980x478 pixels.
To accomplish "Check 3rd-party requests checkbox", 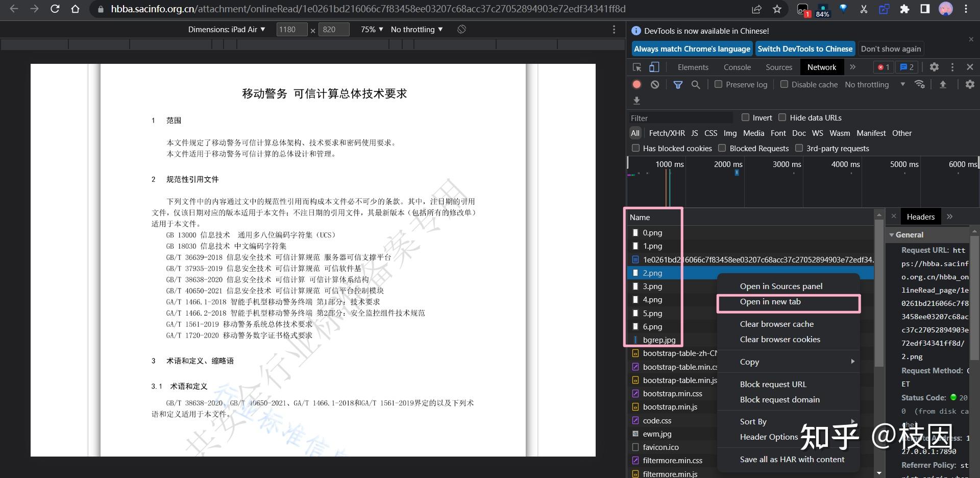I will [799, 148].
